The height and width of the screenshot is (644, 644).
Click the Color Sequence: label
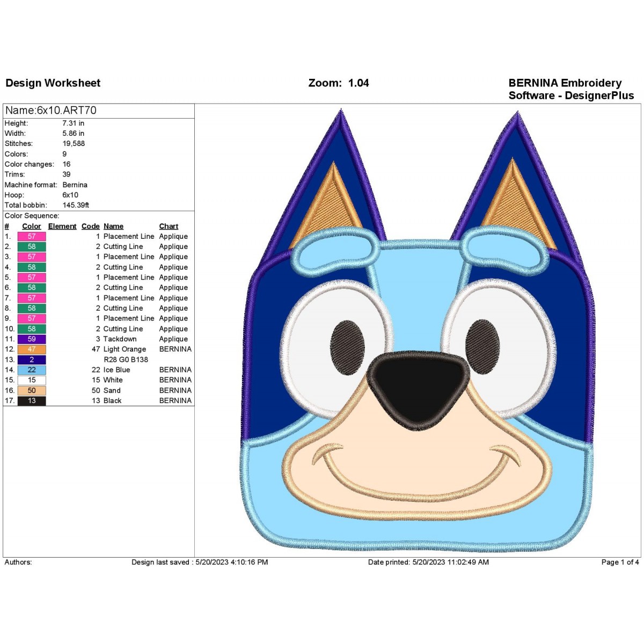[x=32, y=216]
